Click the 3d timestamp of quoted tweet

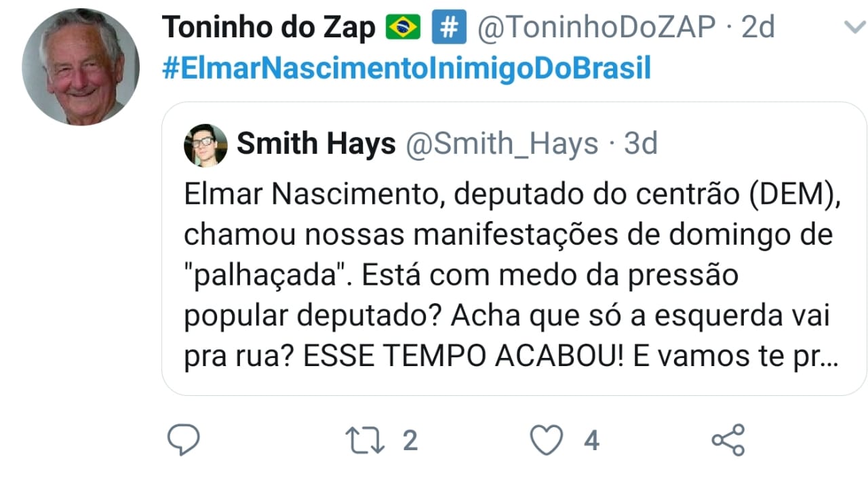coord(641,144)
